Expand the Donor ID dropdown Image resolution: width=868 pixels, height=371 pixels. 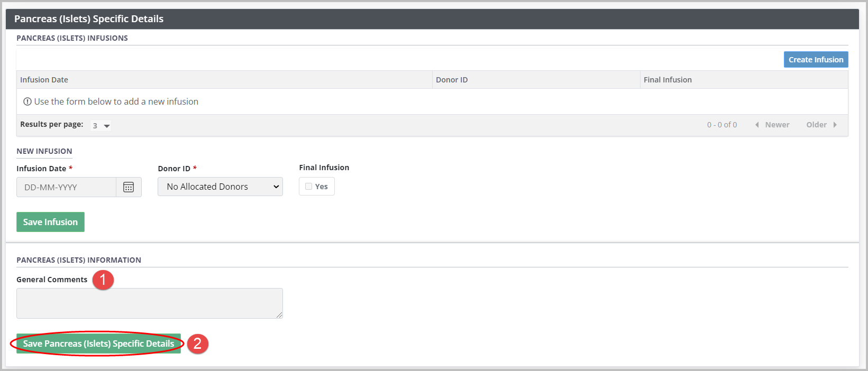pyautogui.click(x=220, y=187)
